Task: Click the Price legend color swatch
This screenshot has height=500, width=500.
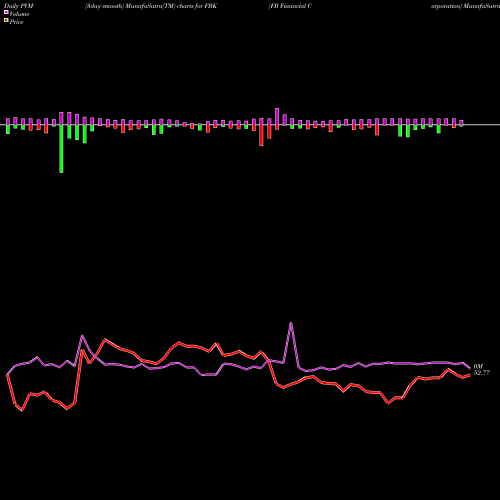Action: click(6, 21)
